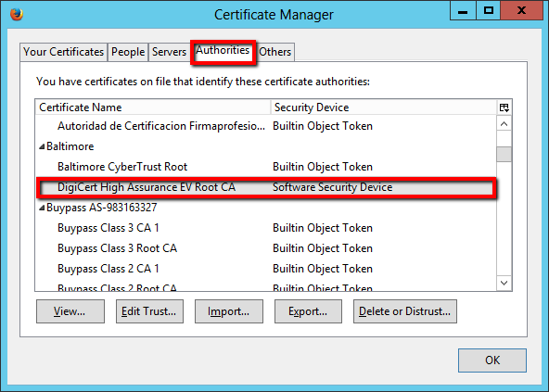This screenshot has width=549, height=392.
Task: Select the Authorities tab
Action: 223,51
